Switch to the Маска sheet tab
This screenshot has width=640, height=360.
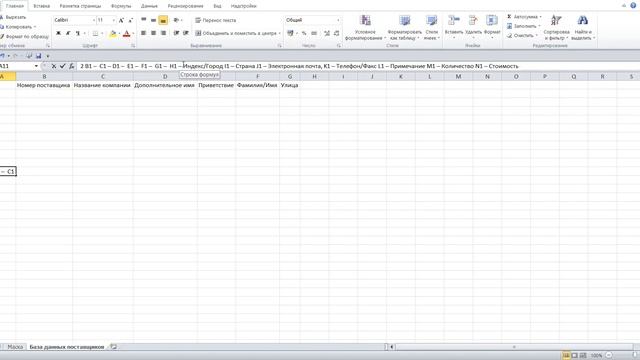pos(15,347)
